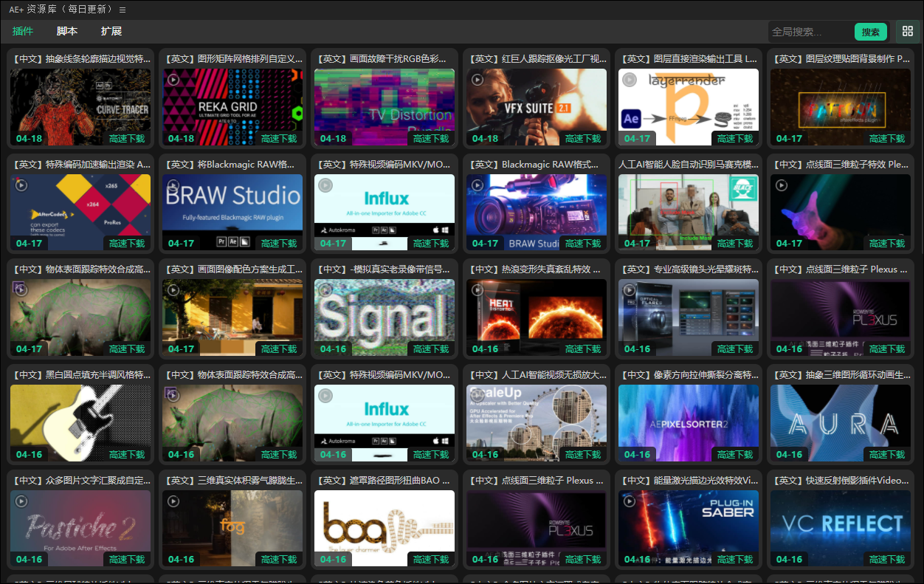
Task: Switch to the 脚本 tab
Action: click(x=67, y=31)
